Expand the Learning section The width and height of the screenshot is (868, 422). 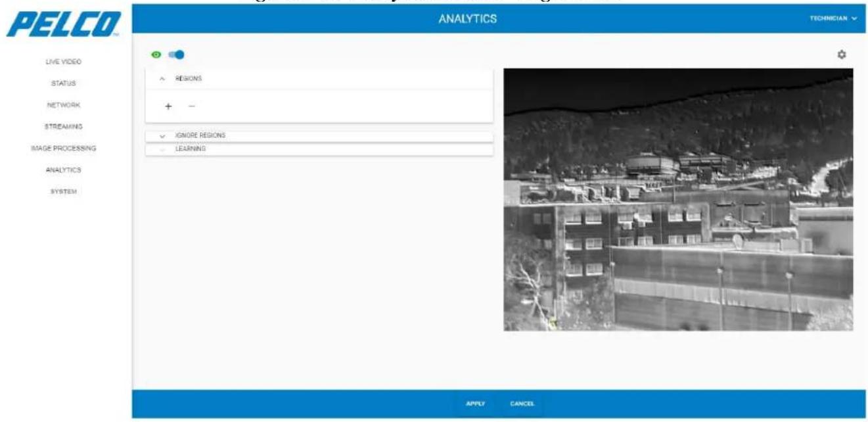point(319,149)
